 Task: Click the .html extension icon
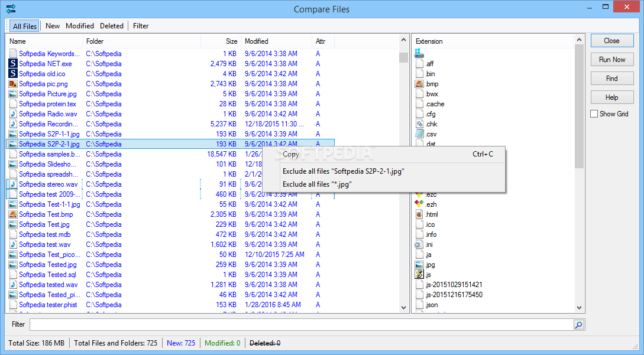pyautogui.click(x=419, y=214)
